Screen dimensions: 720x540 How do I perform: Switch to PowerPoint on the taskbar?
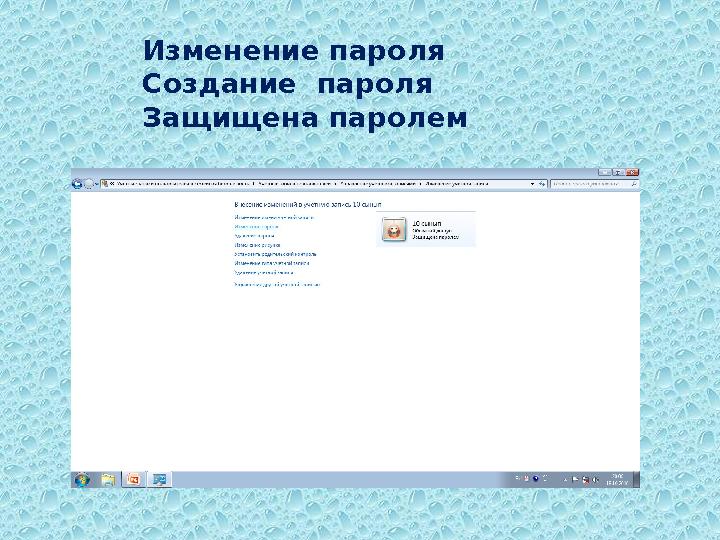coord(134,480)
